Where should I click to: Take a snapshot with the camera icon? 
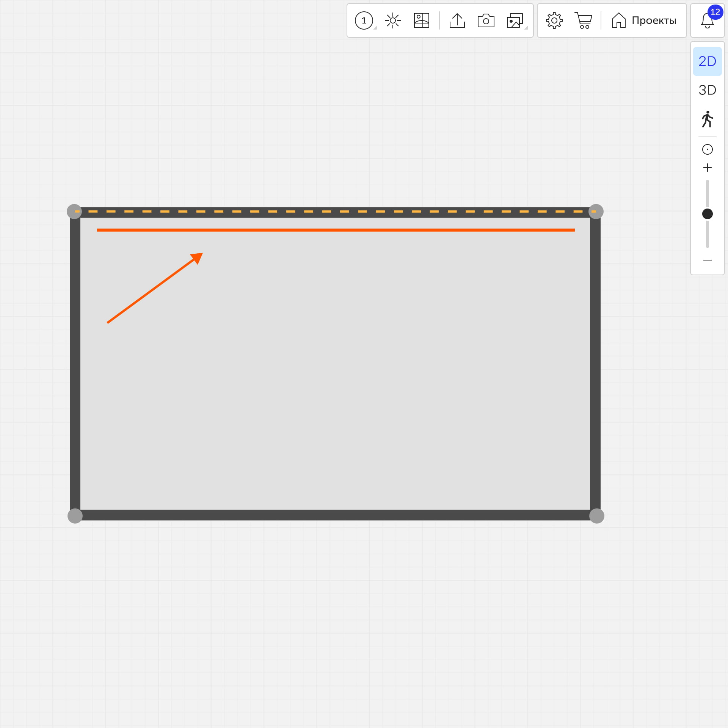pyautogui.click(x=486, y=20)
